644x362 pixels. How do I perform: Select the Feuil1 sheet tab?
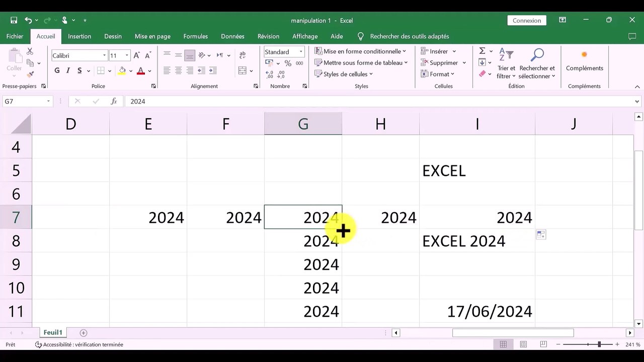coord(53,333)
